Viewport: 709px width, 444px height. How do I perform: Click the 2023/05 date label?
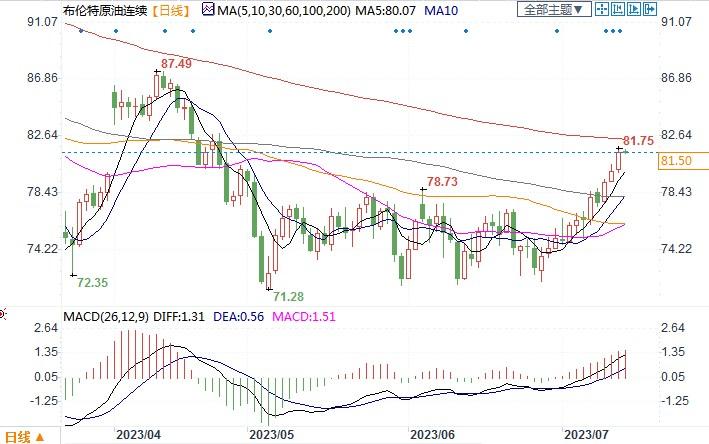point(271,435)
